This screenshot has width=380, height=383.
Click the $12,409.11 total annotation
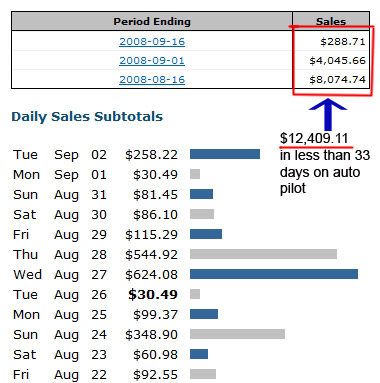tap(314, 138)
